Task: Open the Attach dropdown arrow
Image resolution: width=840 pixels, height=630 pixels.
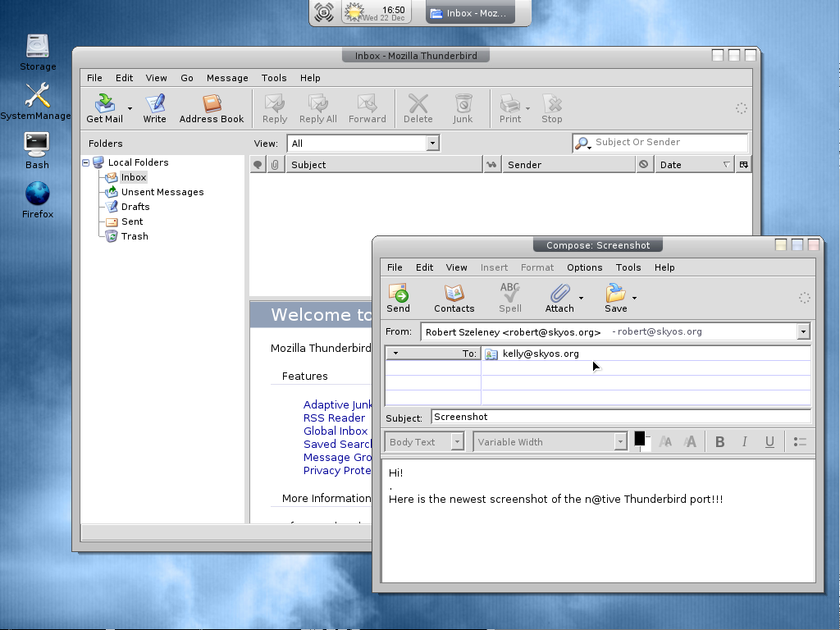Action: 582,298
